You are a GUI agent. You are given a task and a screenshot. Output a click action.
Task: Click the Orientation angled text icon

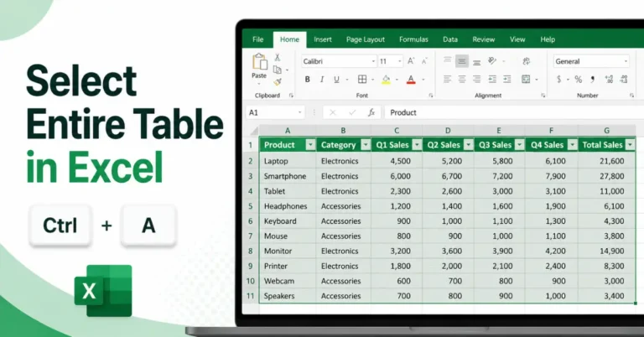pos(492,61)
